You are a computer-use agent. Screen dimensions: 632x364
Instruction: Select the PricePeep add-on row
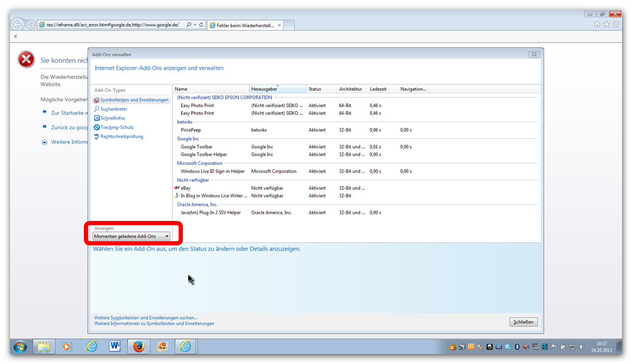[356, 130]
